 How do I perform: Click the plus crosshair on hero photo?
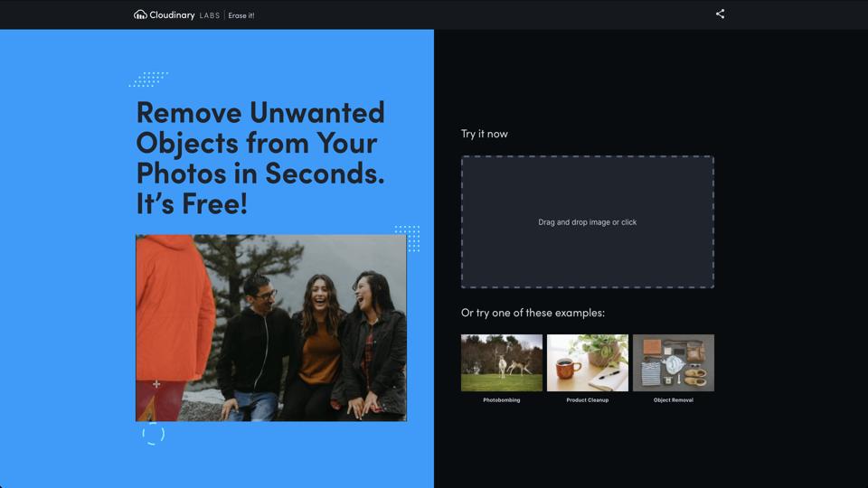point(156,384)
